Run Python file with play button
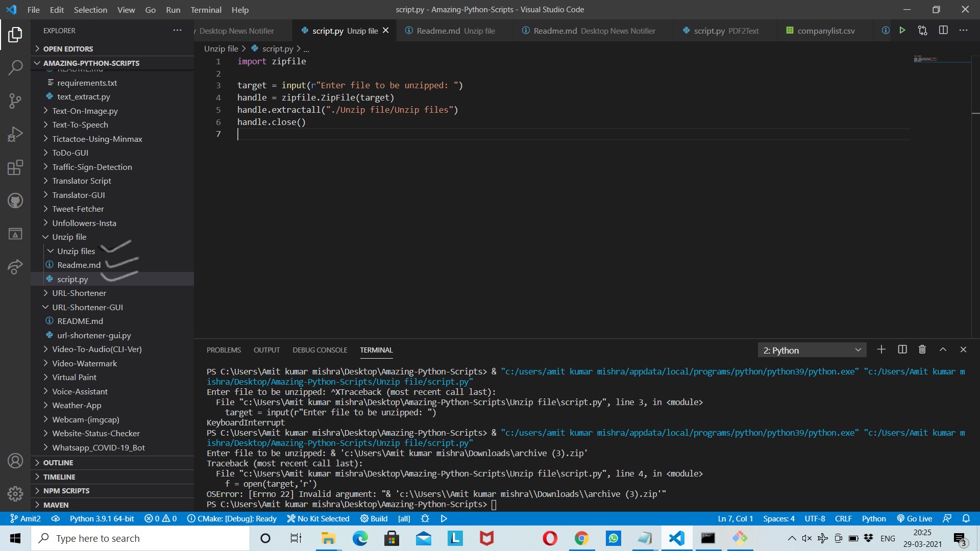Viewport: 980px width, 551px height. pyautogui.click(x=902, y=31)
